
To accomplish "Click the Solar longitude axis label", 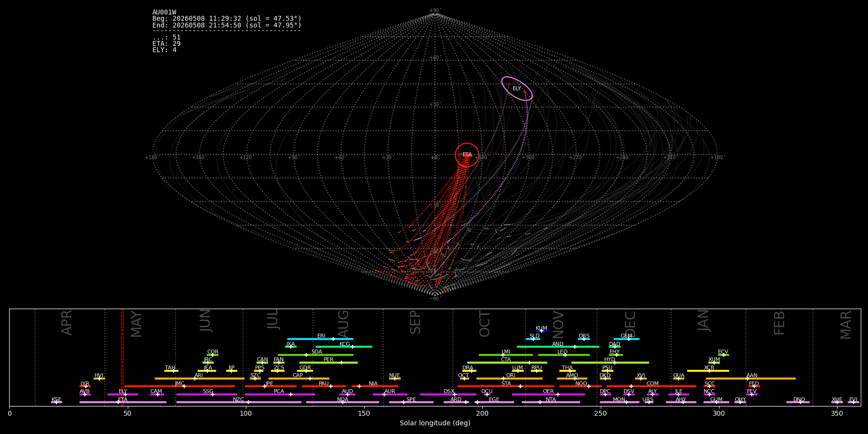I will [x=435, y=423].
